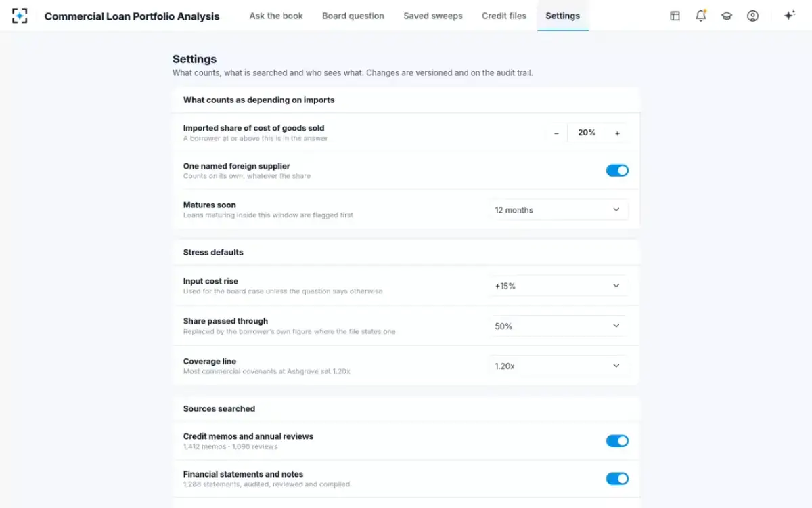812x508 pixels.
Task: Click 'Stress defaults' section heading
Action: [x=213, y=252]
